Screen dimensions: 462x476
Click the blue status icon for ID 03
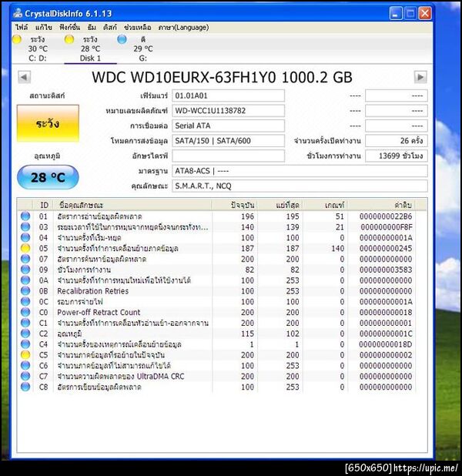(25, 226)
